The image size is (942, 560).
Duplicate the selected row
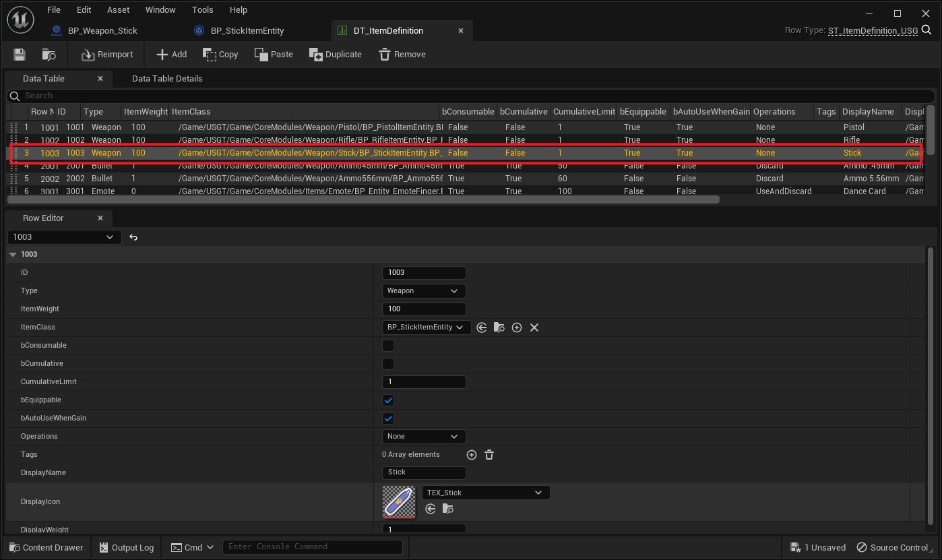(x=335, y=55)
